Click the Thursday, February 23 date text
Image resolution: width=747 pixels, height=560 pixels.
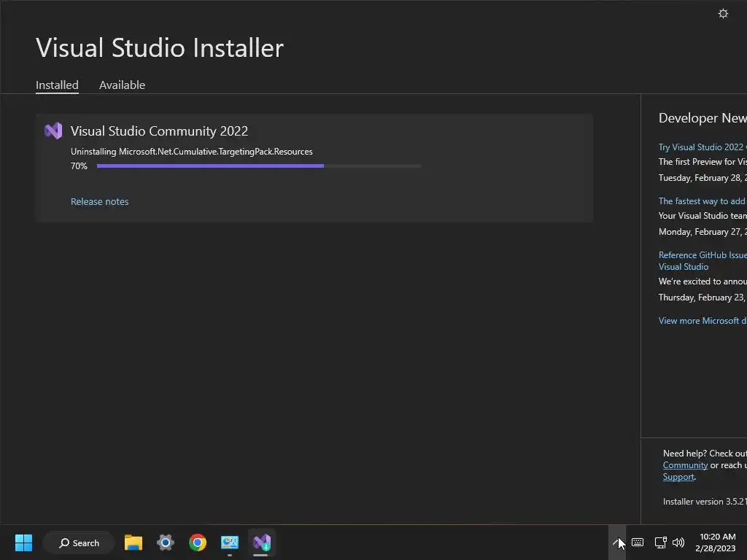coord(703,297)
